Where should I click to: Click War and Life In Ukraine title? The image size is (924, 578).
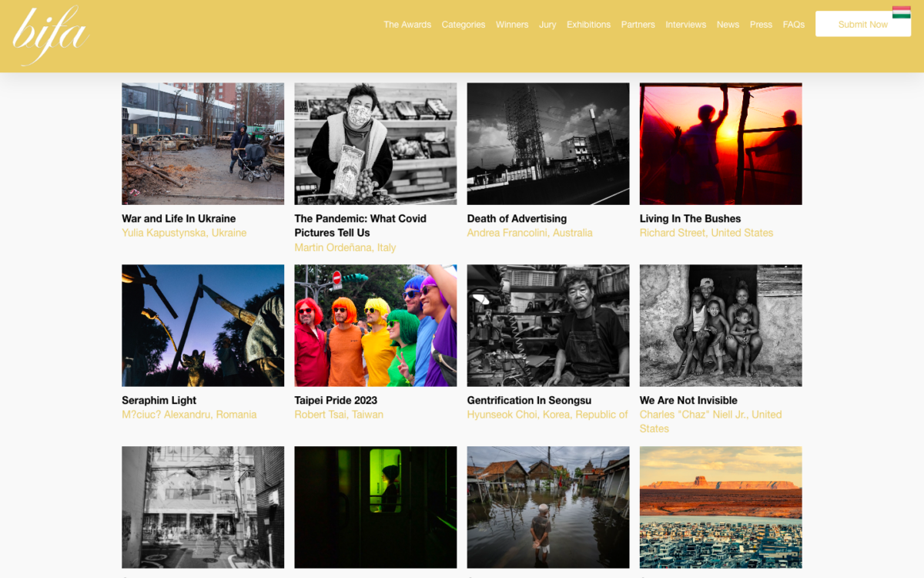[x=179, y=219]
